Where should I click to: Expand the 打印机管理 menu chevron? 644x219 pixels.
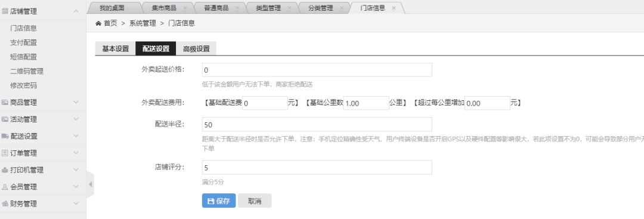76,169
